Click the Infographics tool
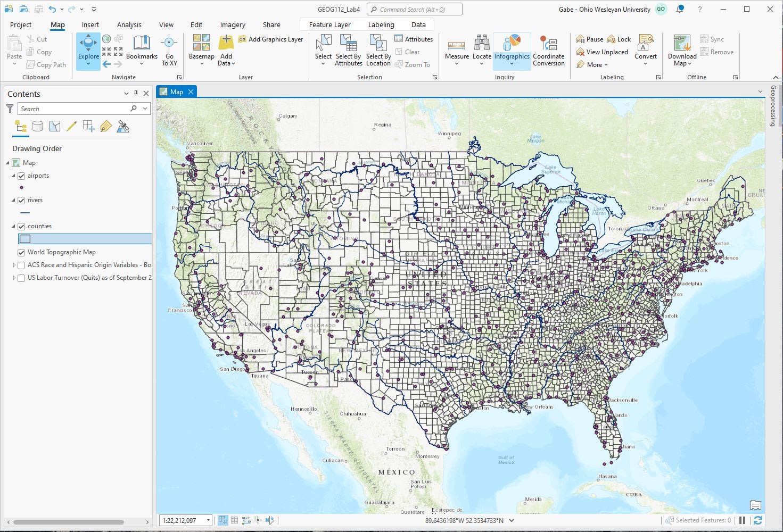The height and width of the screenshot is (532, 783). click(512, 49)
